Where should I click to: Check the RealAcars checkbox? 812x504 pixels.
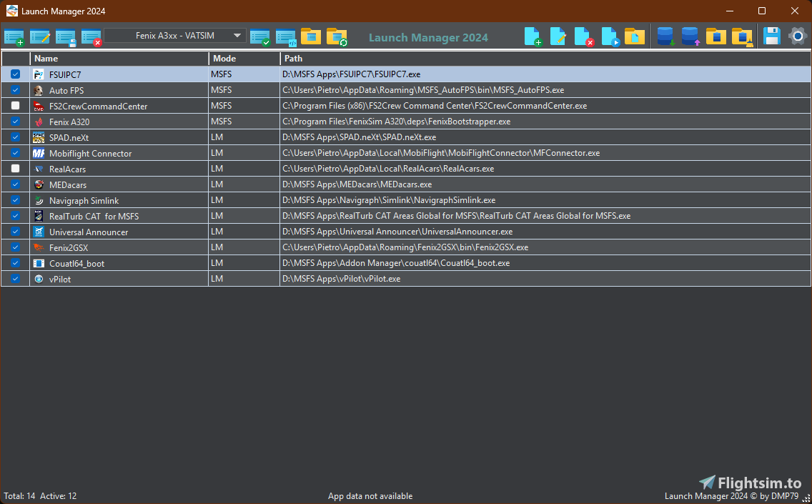(x=16, y=168)
